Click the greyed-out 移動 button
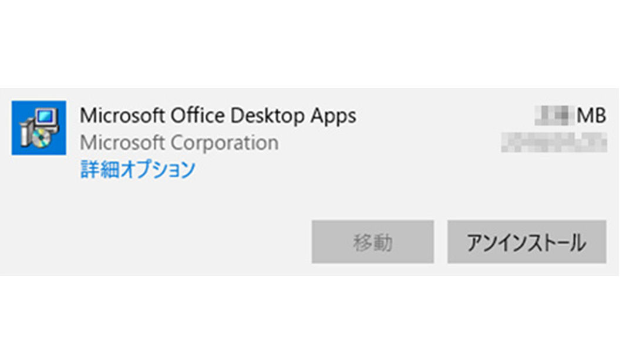633x364 pixels. pos(373,242)
